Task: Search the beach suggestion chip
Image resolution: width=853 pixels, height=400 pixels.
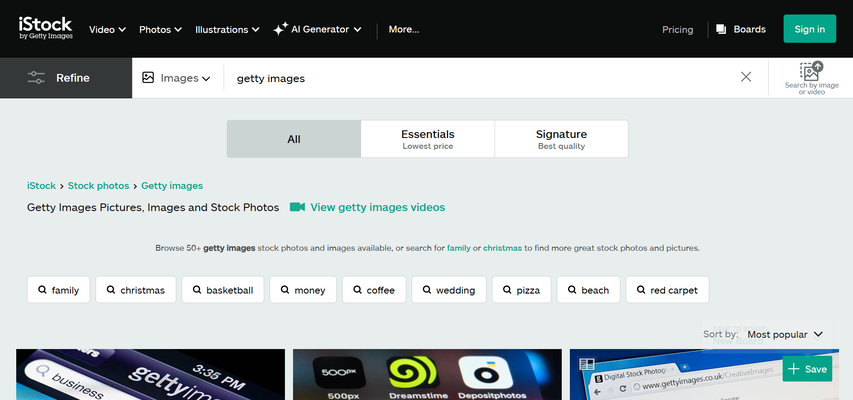Action: click(589, 290)
